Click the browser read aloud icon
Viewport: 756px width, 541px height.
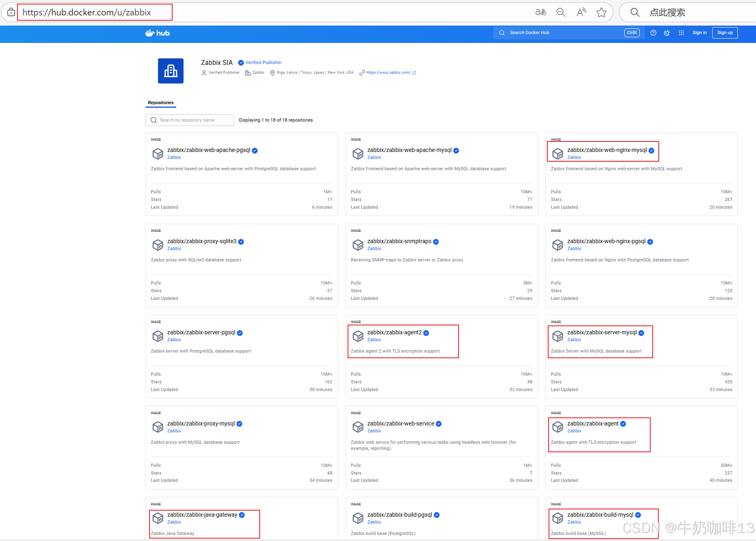[x=581, y=12]
